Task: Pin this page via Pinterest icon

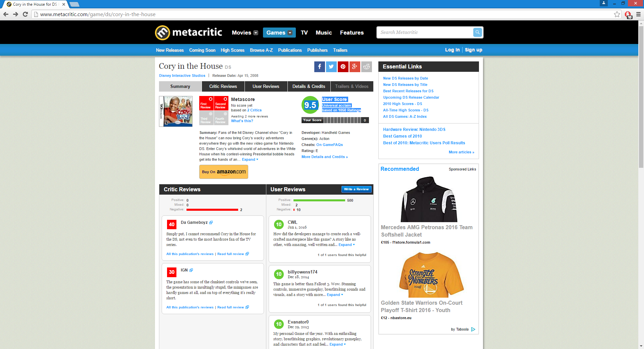Action: click(x=343, y=67)
